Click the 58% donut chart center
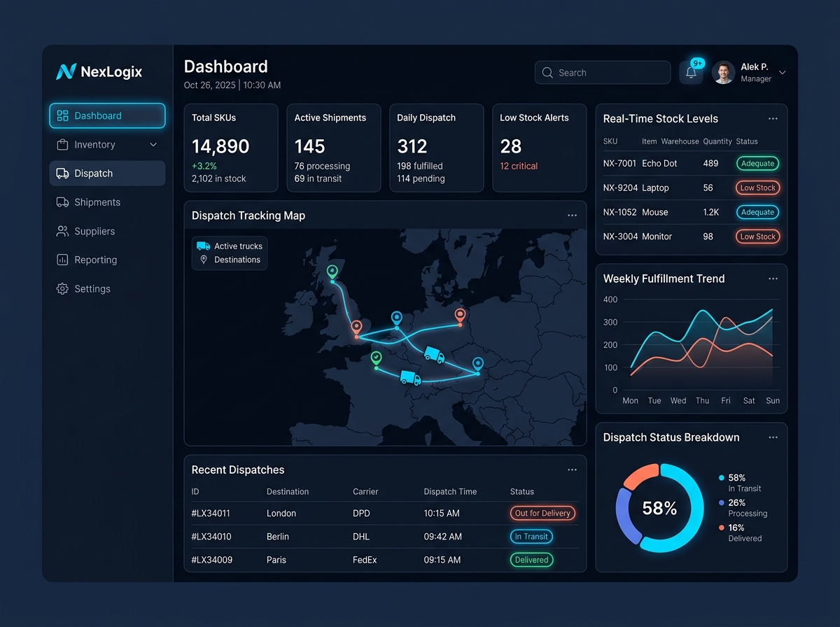Image resolution: width=840 pixels, height=627 pixels. click(659, 508)
